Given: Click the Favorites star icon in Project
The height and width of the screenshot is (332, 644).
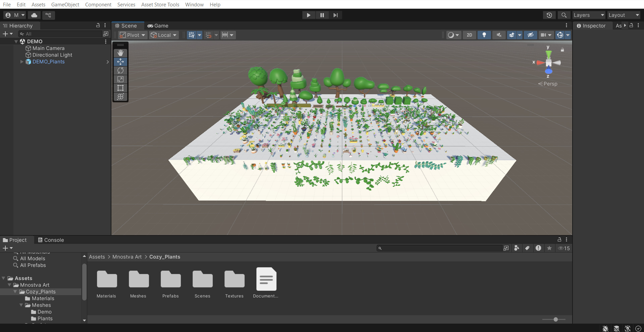Looking at the screenshot, I should (549, 248).
